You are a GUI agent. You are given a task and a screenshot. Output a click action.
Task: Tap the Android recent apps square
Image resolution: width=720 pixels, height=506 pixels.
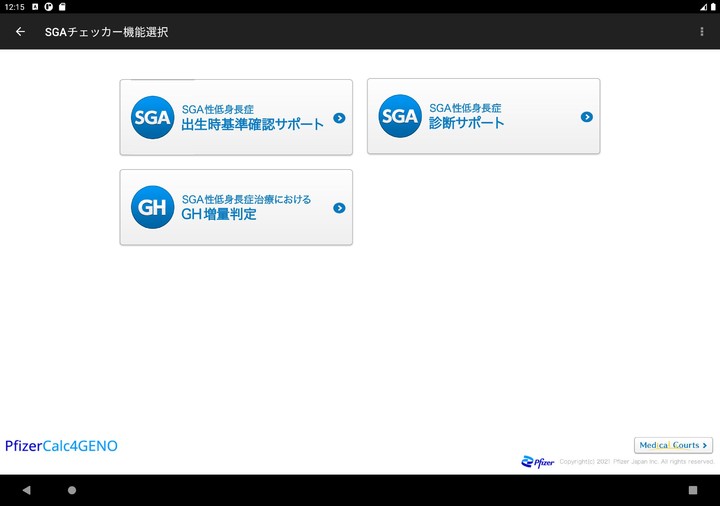(x=693, y=490)
